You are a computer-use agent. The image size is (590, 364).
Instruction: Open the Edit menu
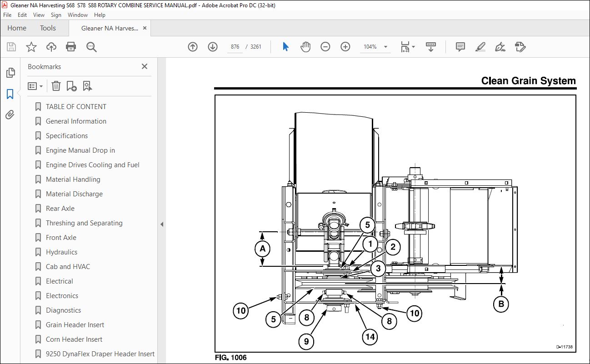(22, 15)
